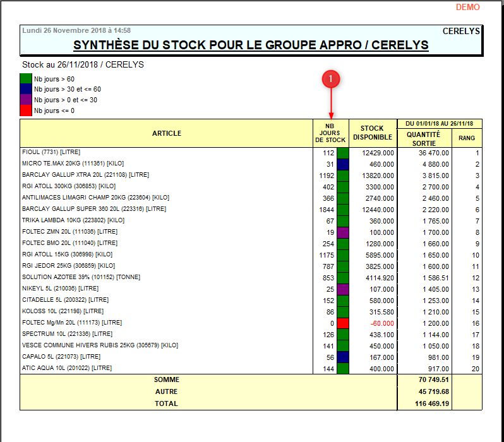The image size is (504, 442).
Task: Select the dark blue legend swatch
Action: [x=26, y=89]
